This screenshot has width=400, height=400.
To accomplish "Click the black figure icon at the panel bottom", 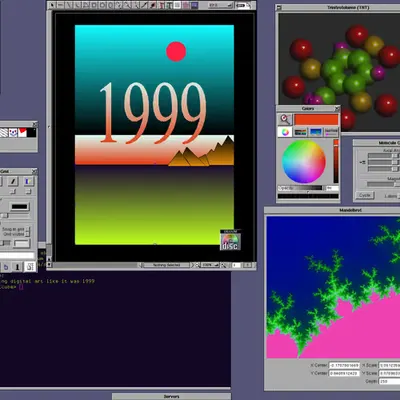I will tap(17, 268).
